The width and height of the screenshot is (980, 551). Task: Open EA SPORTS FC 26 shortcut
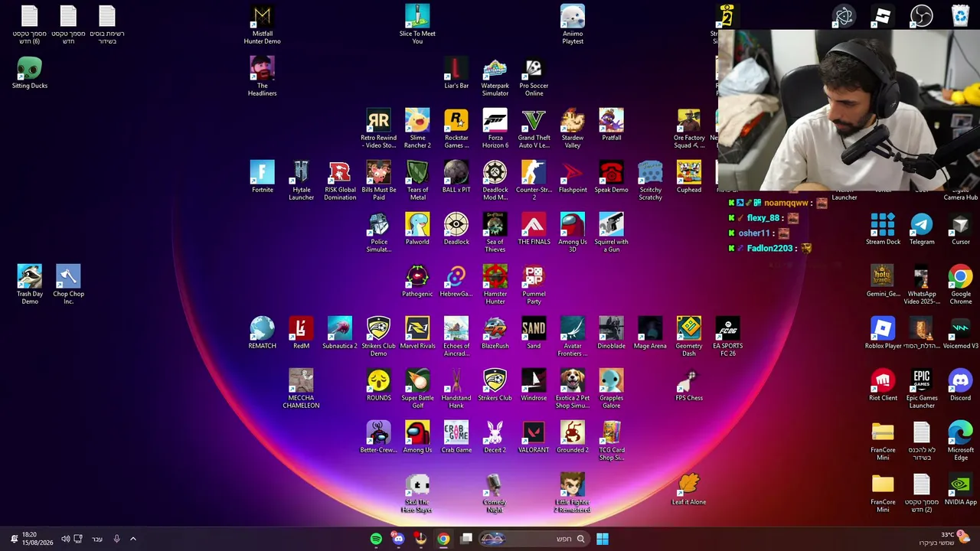pos(727,337)
